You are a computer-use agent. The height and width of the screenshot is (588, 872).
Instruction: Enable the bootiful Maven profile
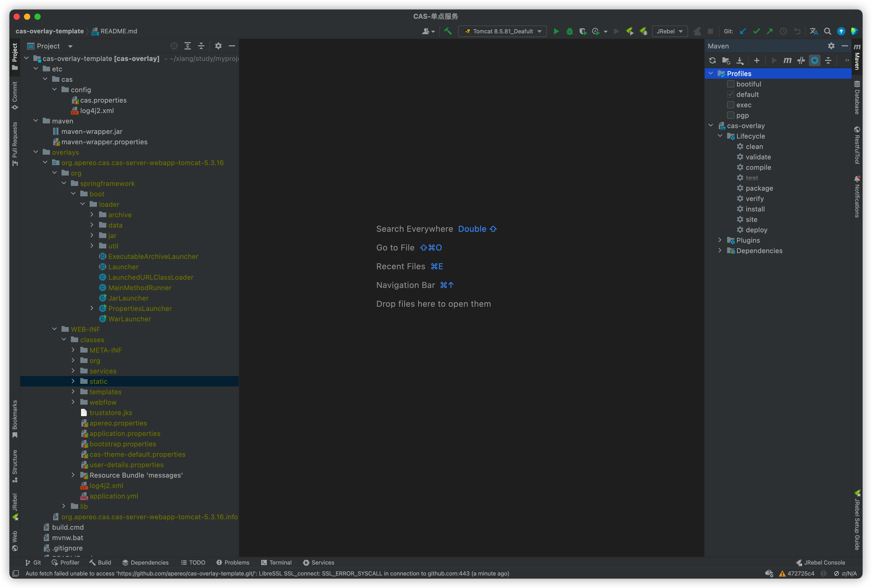coord(730,84)
